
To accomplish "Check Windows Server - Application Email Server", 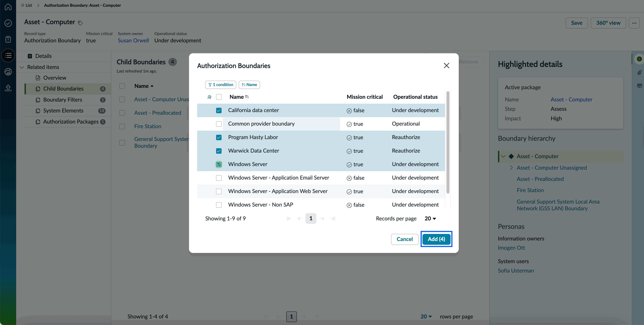I will [x=219, y=178].
